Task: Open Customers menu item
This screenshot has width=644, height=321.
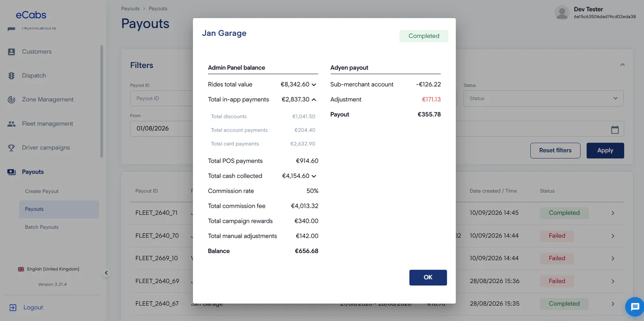Action: point(37,52)
